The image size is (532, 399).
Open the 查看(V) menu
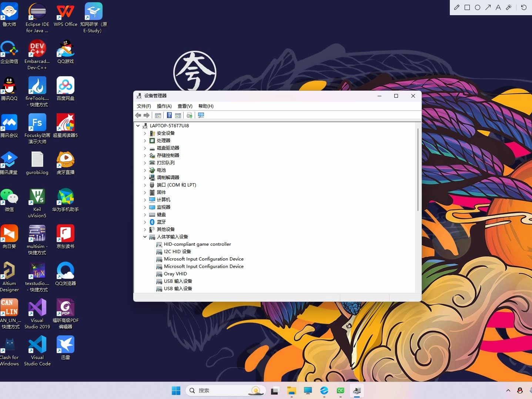(185, 106)
